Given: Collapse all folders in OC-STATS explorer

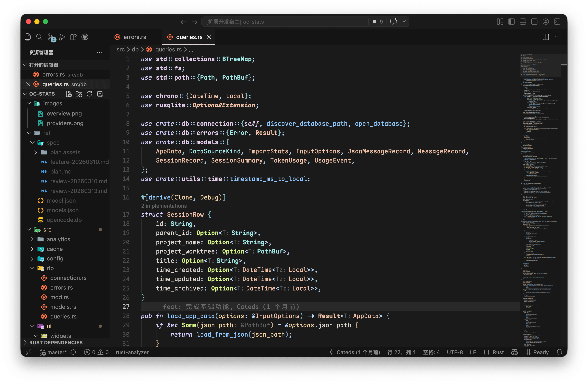Looking at the screenshot, I should coord(100,94).
